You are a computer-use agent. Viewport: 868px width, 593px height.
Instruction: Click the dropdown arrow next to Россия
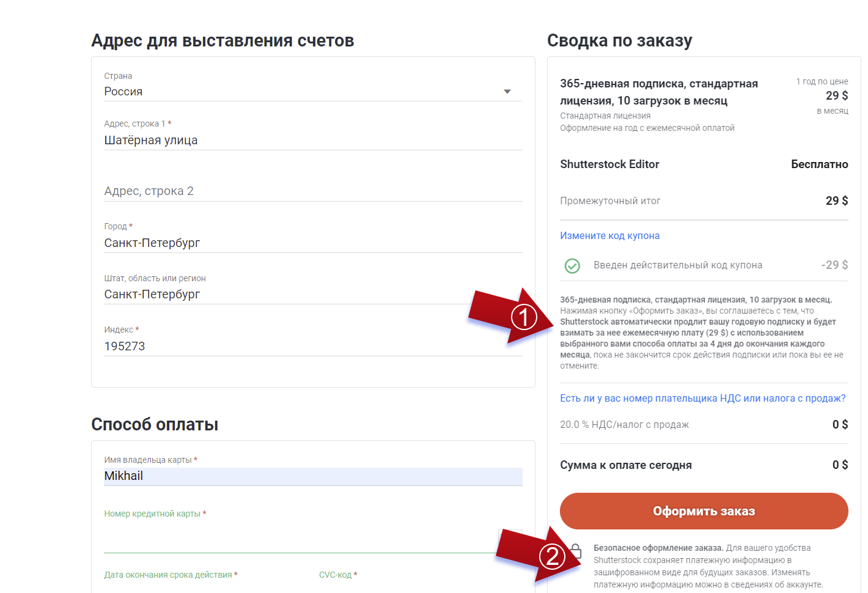(507, 91)
